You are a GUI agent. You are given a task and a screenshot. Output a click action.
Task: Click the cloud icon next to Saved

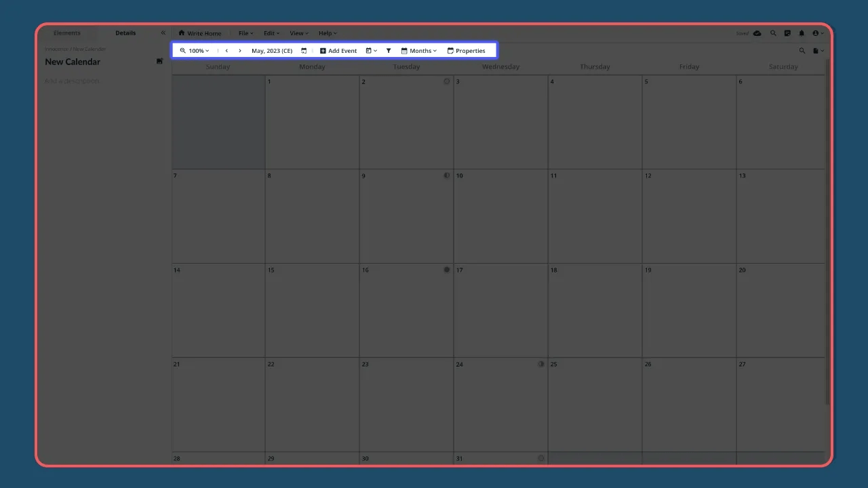point(757,33)
